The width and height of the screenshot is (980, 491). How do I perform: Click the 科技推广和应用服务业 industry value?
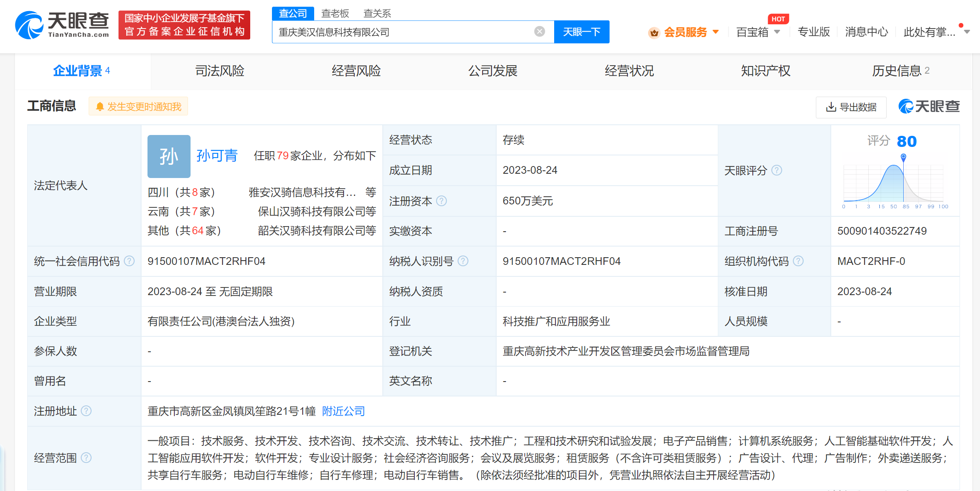(556, 321)
